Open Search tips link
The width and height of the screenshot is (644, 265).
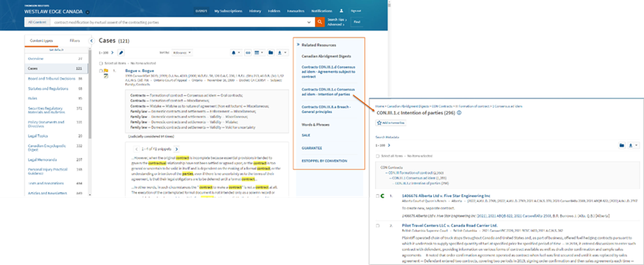[x=337, y=20]
